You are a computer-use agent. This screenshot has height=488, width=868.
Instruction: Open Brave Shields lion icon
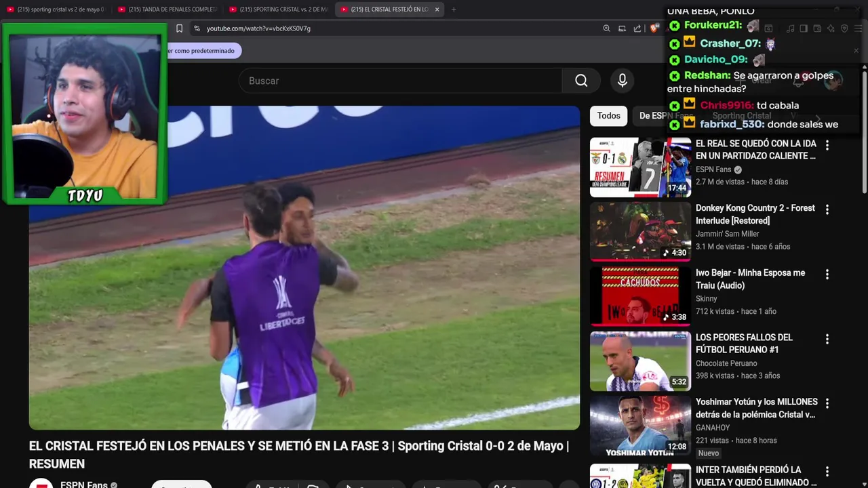pos(654,28)
